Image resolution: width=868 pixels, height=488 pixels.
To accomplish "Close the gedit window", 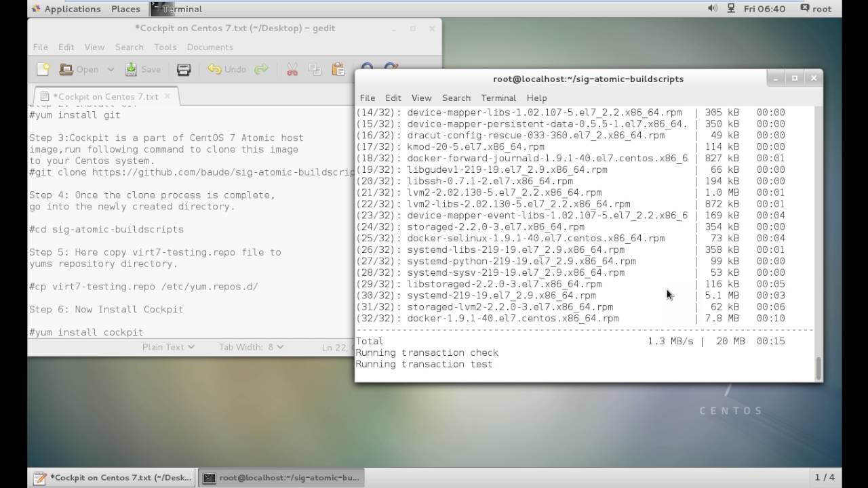I will pos(432,28).
